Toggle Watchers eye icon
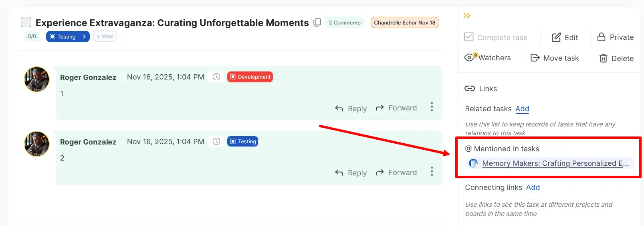Viewport: 644px width, 226px height. pos(469,57)
